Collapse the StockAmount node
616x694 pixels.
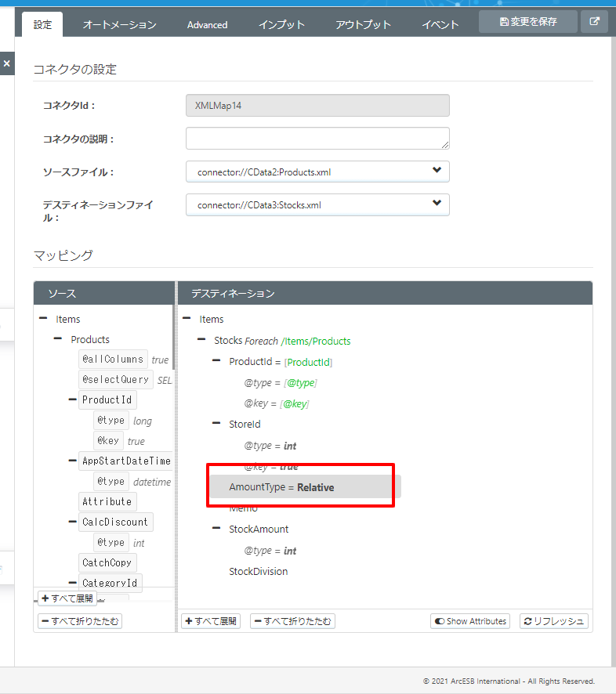click(x=216, y=528)
